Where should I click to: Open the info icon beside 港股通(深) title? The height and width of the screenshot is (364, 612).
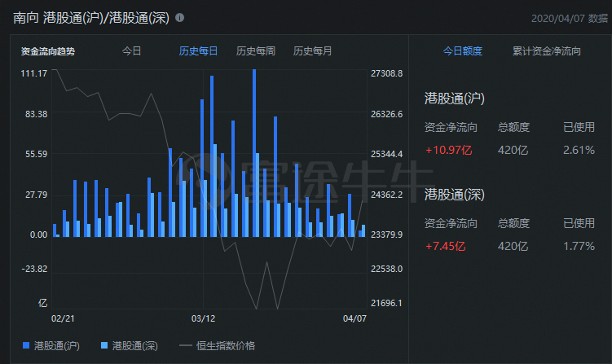pos(179,18)
